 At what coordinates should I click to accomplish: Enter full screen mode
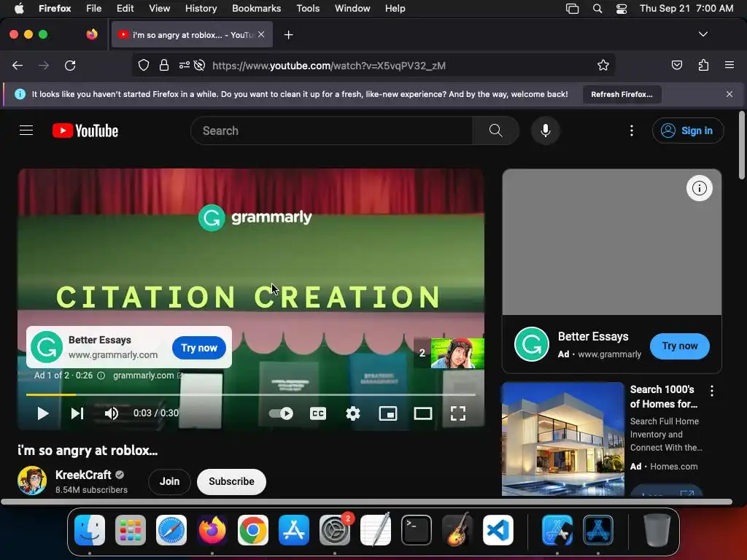pos(458,413)
